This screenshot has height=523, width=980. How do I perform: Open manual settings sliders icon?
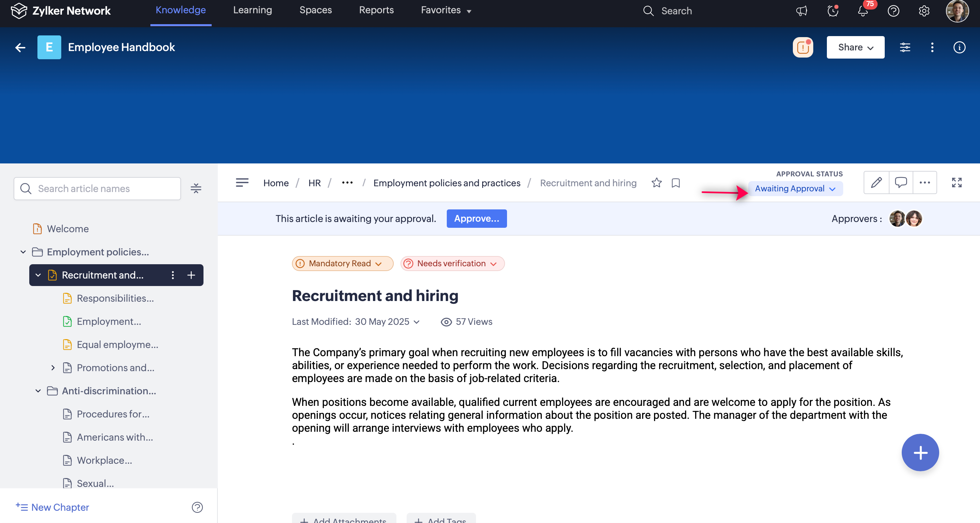(905, 47)
